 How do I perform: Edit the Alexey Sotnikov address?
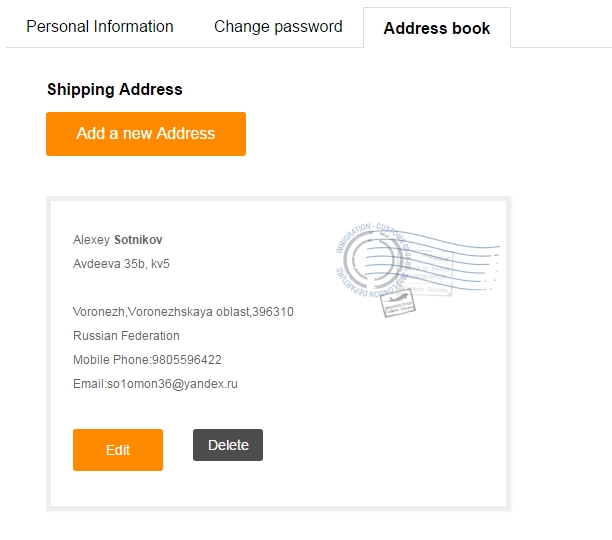[x=118, y=450]
